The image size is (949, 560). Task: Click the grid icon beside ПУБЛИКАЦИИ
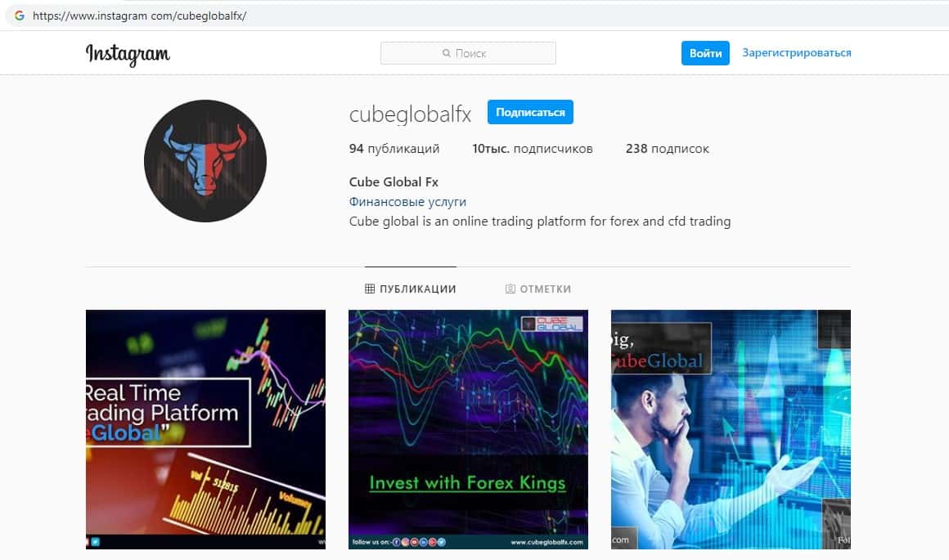[x=370, y=289]
